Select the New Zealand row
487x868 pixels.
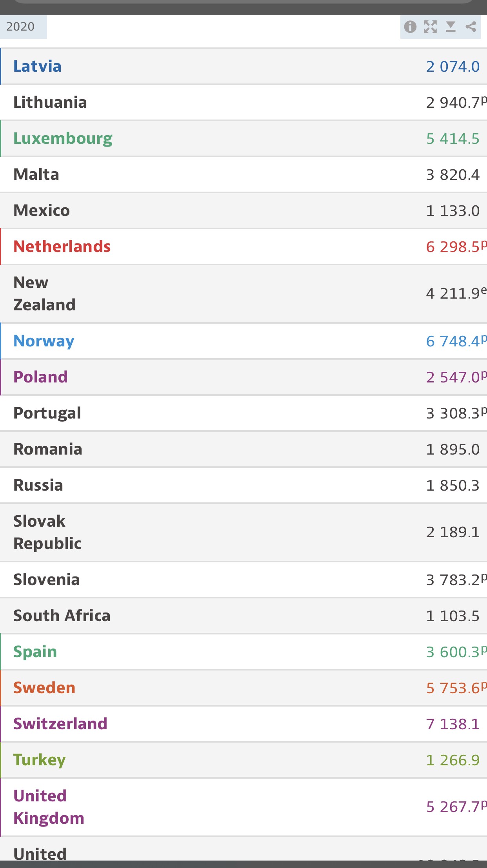coord(243,294)
